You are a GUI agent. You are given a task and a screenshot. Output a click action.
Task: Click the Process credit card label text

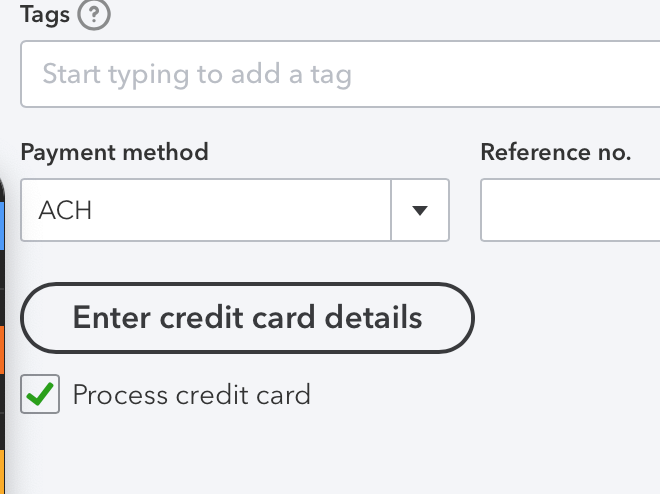[x=191, y=395]
